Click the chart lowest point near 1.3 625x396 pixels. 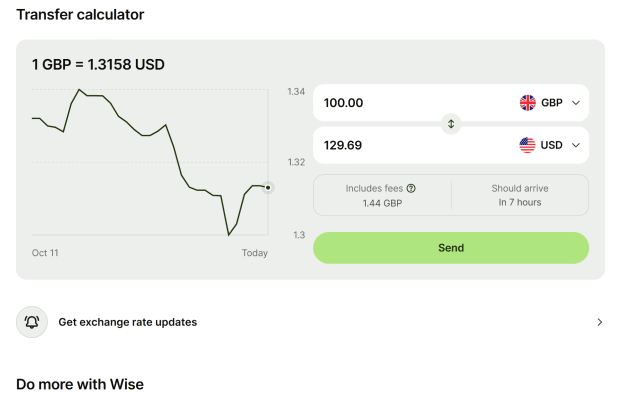(229, 235)
